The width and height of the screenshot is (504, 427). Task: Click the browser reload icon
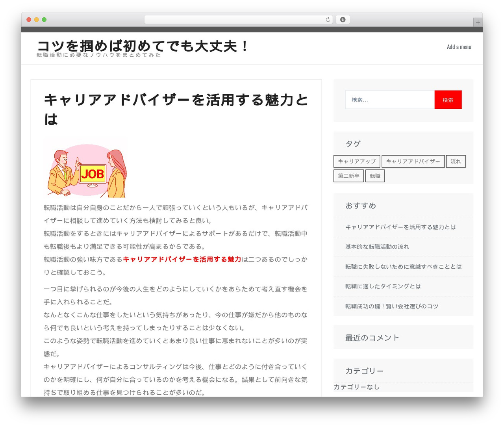pos(328,20)
